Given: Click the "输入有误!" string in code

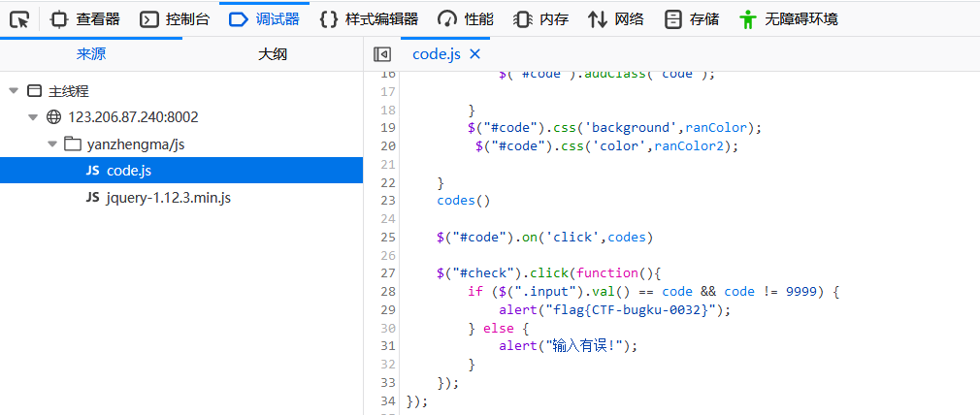Looking at the screenshot, I should click(587, 345).
